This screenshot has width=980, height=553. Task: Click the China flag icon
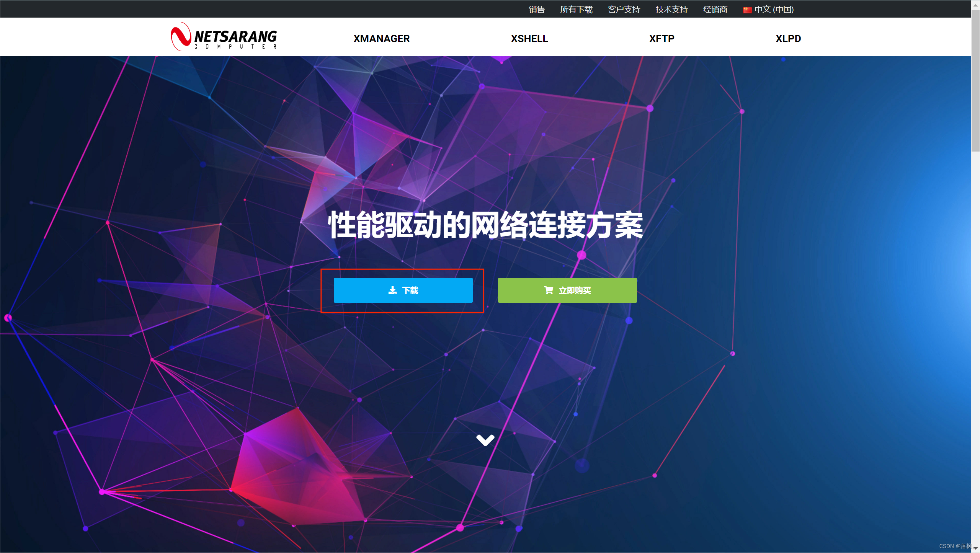pos(747,10)
